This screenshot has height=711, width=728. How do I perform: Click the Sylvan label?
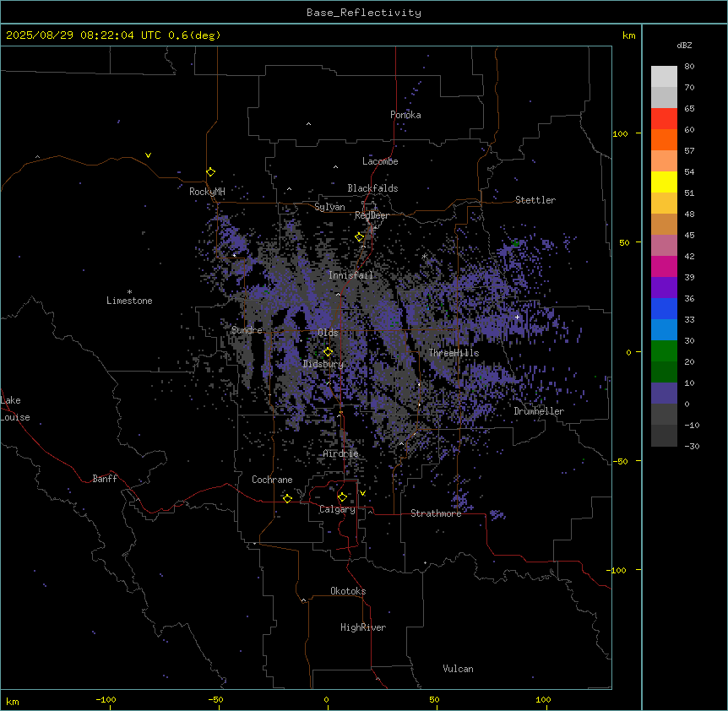[329, 207]
